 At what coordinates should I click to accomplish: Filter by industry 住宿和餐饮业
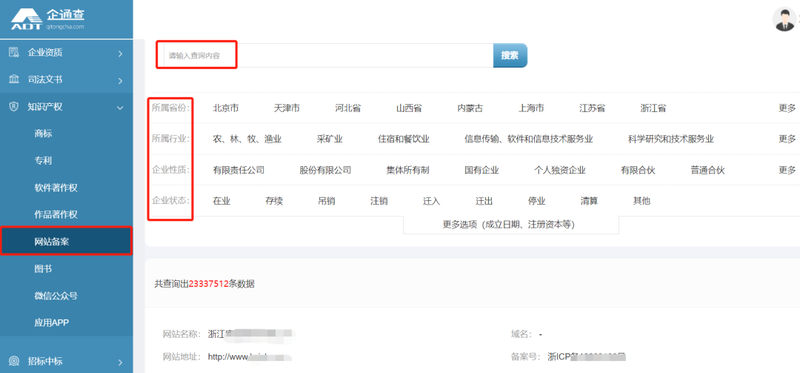point(404,139)
